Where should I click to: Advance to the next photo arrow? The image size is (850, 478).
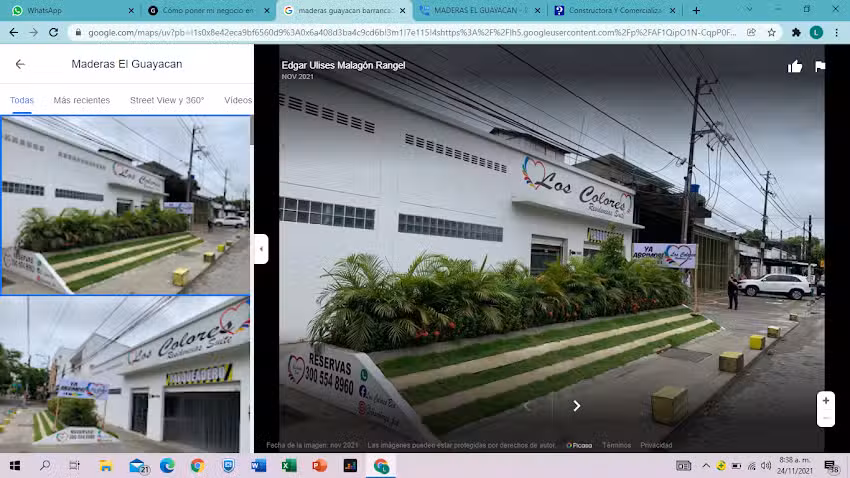[x=576, y=405]
